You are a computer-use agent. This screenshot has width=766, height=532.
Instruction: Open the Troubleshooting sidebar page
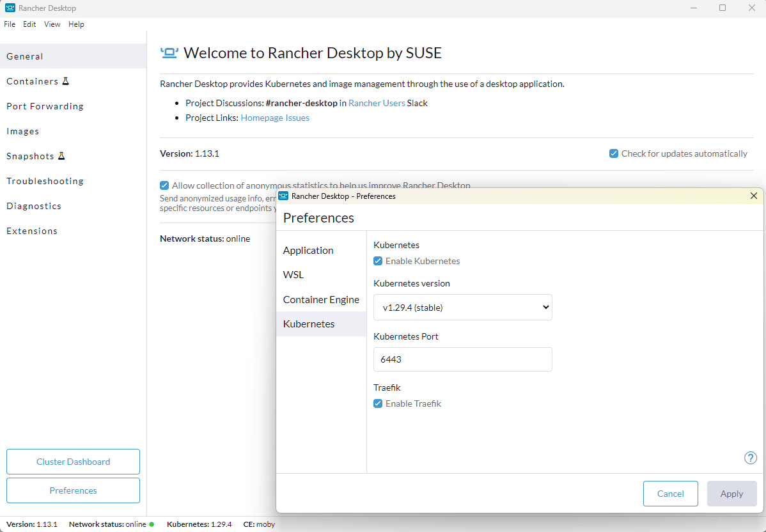tap(74, 181)
